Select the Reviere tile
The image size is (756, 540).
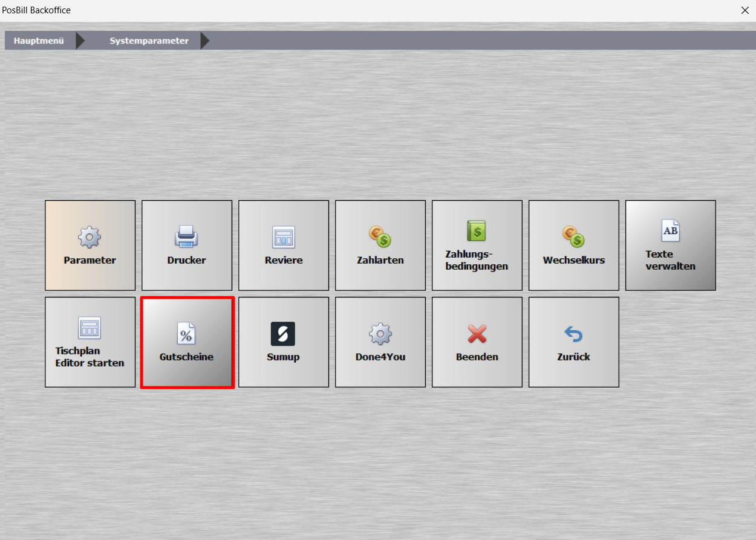coord(284,246)
